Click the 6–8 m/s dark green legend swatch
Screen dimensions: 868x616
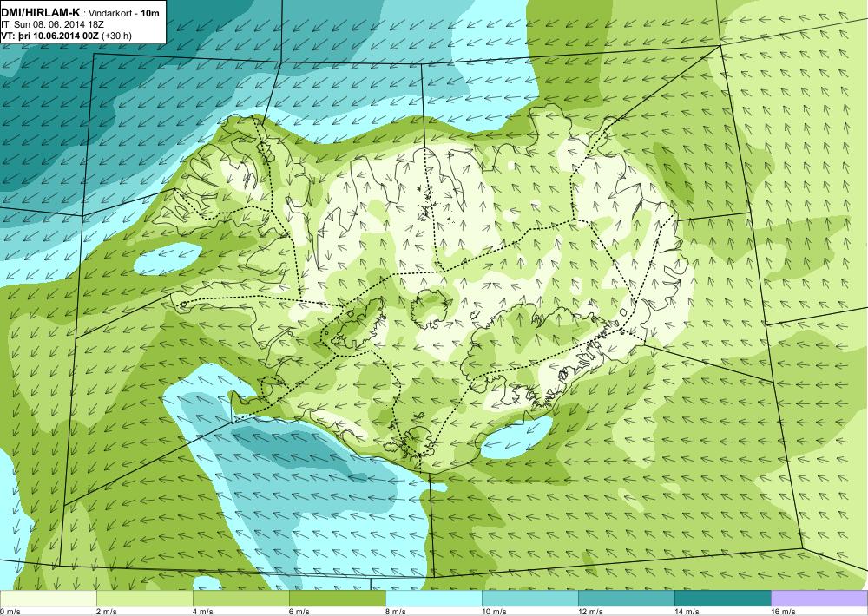click(x=337, y=598)
